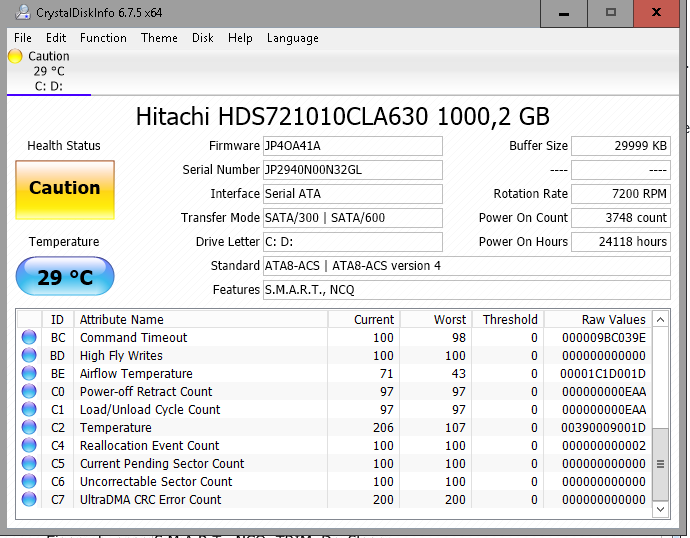Click the Power On Count value 3748 count
Screen dimensions: 690x538
621,218
